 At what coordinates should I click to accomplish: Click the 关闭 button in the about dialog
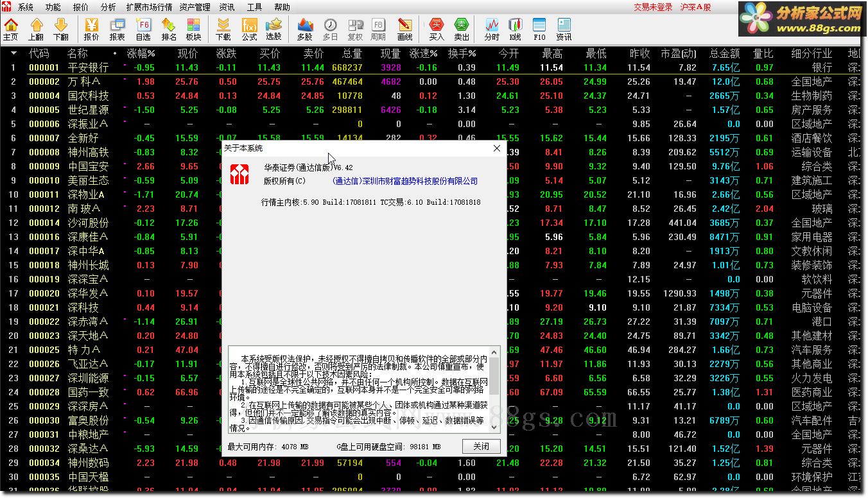point(481,447)
